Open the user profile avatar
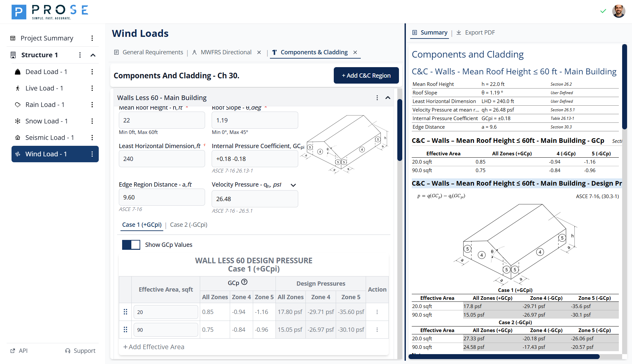 [619, 11]
